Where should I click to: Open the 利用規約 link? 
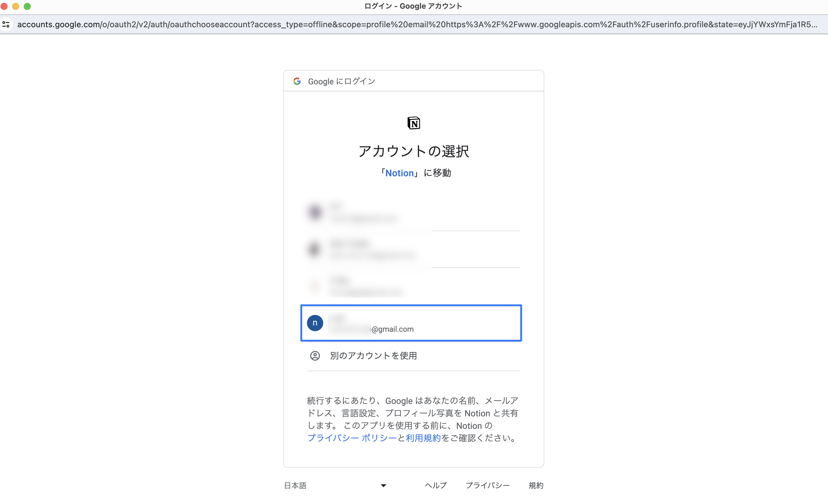point(423,438)
